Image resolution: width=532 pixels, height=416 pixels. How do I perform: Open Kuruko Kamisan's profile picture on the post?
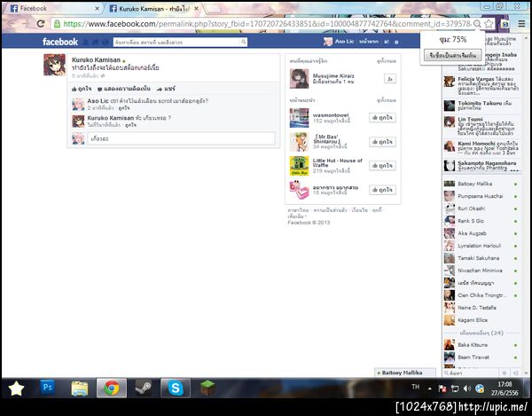tap(54, 65)
